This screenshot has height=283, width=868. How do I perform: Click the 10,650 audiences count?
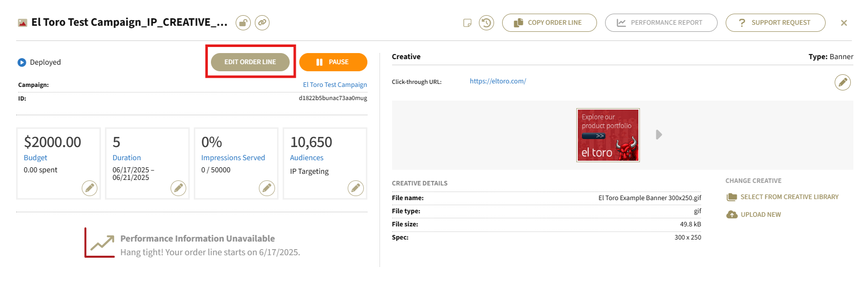tap(311, 142)
